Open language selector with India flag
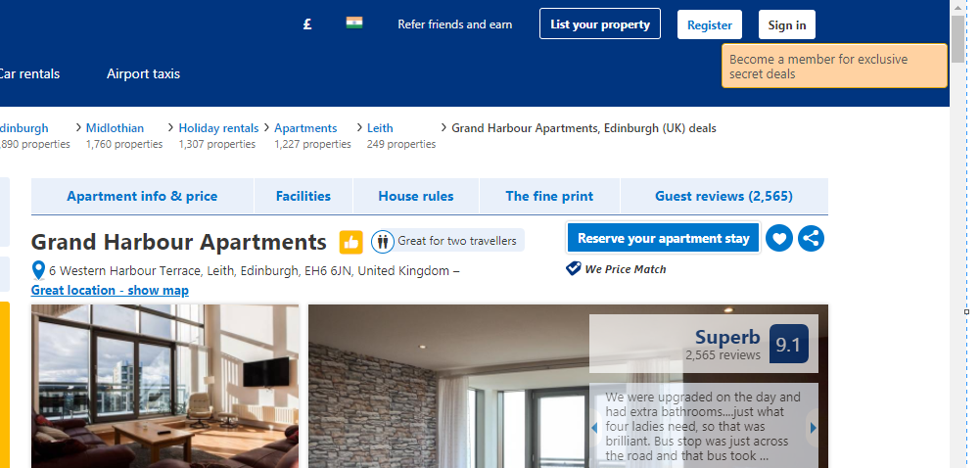The height and width of the screenshot is (468, 980). pos(354,23)
